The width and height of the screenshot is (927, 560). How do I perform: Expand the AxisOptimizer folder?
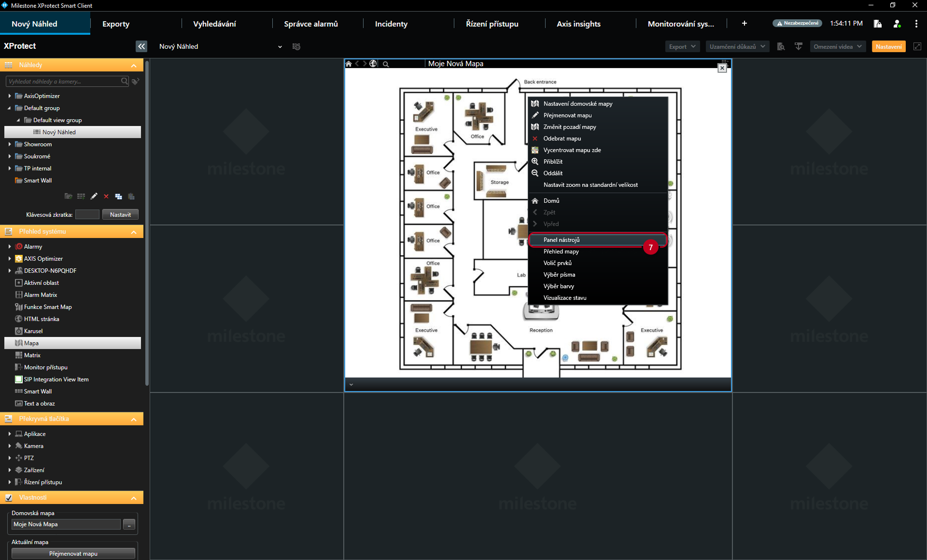[9, 96]
